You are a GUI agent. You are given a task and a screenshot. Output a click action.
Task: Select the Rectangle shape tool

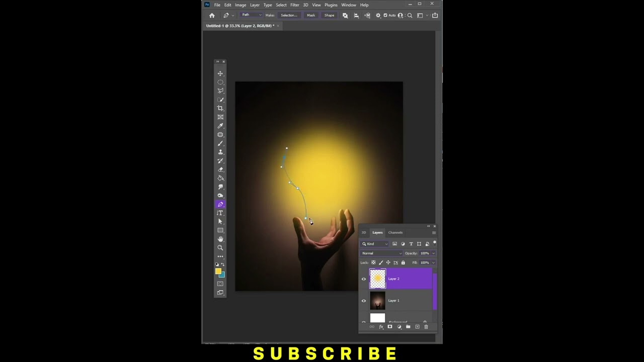point(220,230)
